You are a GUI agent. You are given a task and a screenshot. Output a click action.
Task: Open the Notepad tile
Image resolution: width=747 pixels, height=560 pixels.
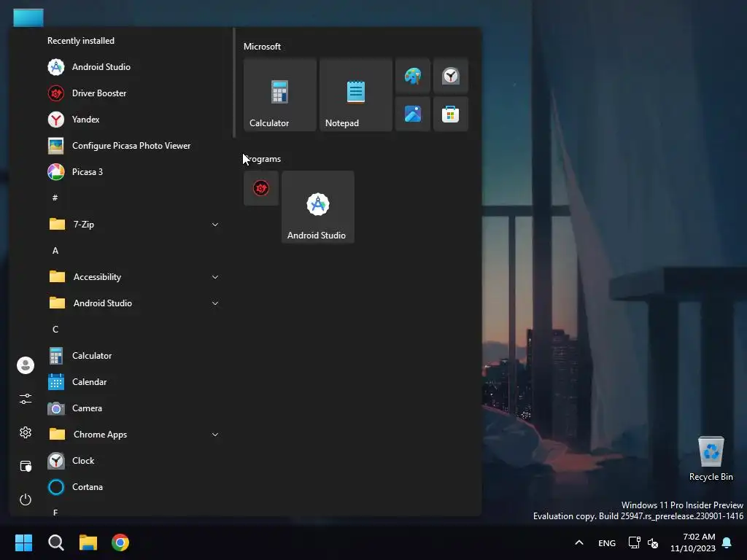(x=356, y=95)
